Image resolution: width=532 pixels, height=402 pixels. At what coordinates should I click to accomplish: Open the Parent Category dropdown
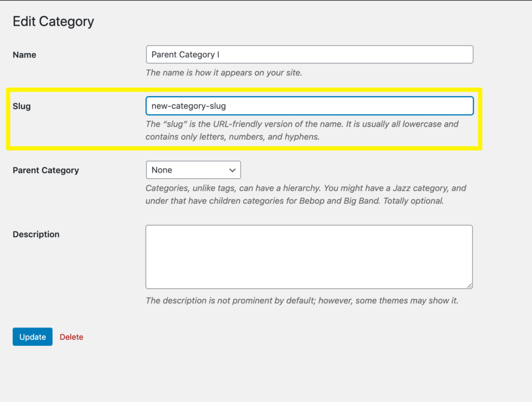193,170
